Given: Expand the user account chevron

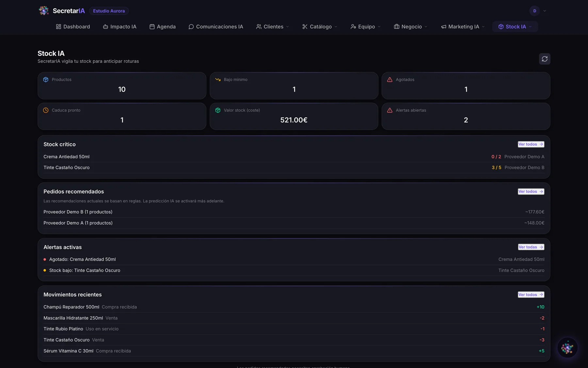Looking at the screenshot, I should click(x=545, y=11).
